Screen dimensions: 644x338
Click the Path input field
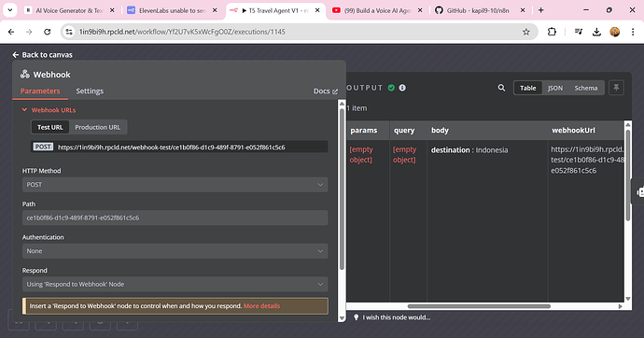coord(175,218)
